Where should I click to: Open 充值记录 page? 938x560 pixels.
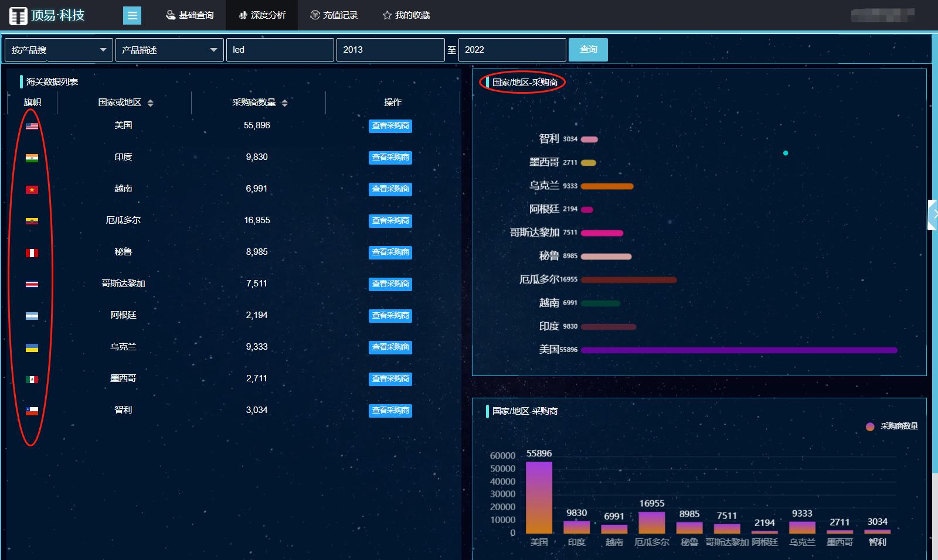pos(334,15)
